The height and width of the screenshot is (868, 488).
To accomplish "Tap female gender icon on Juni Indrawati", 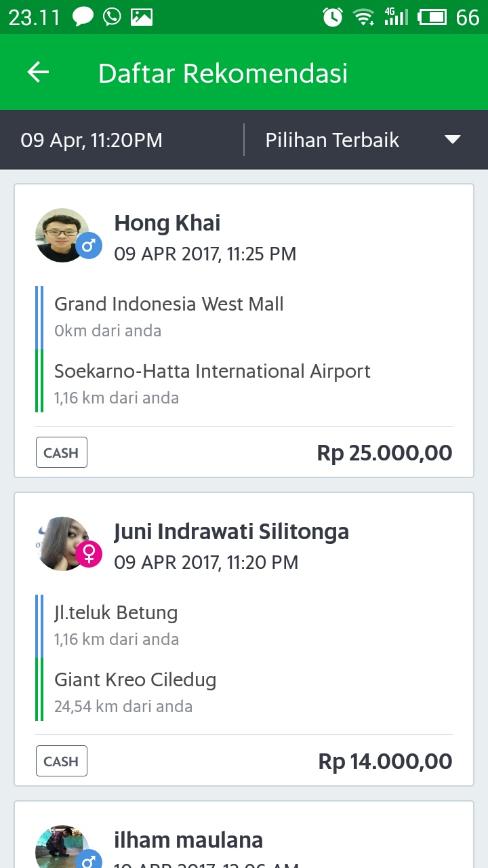I will coord(88,554).
